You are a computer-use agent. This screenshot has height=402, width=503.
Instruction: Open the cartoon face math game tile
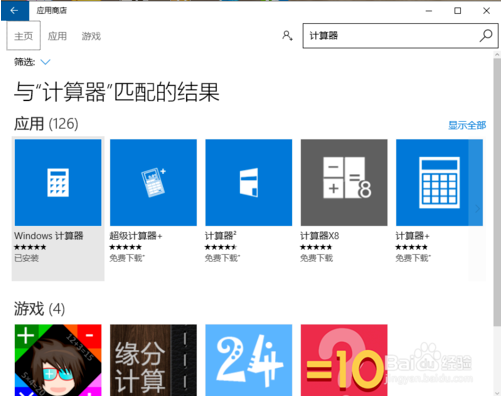click(x=58, y=360)
